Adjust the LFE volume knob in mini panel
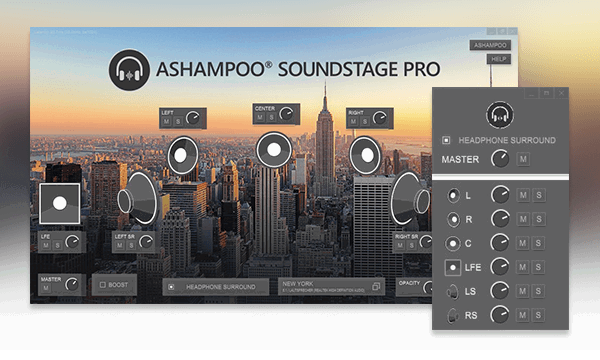This screenshot has height=360, width=600. pyautogui.click(x=500, y=267)
